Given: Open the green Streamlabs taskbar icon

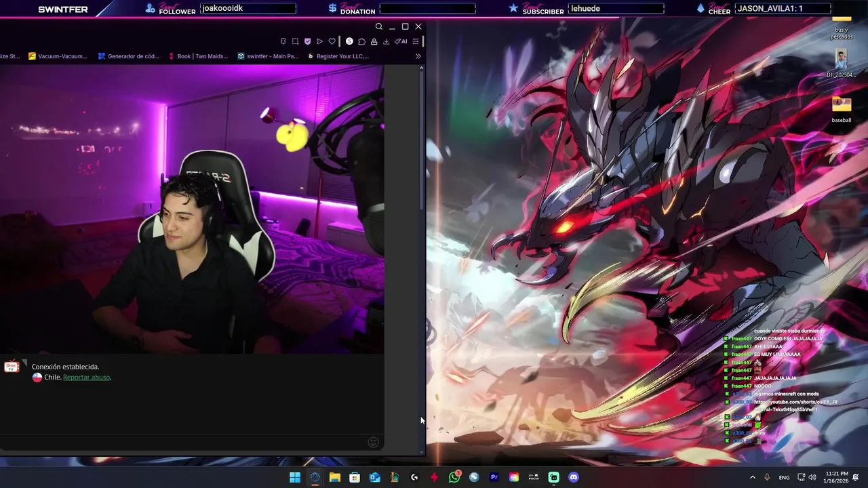Looking at the screenshot, I should coord(554,477).
